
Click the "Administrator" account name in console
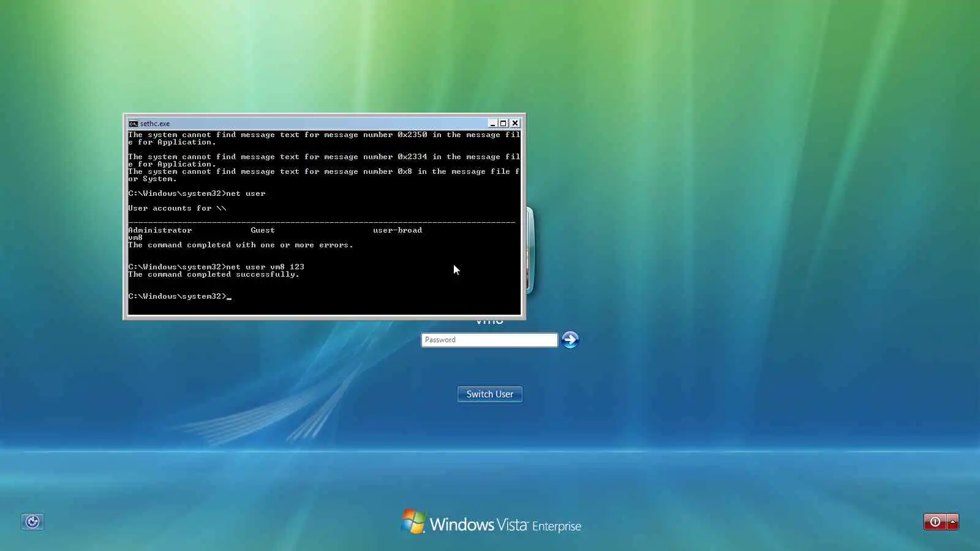point(160,230)
